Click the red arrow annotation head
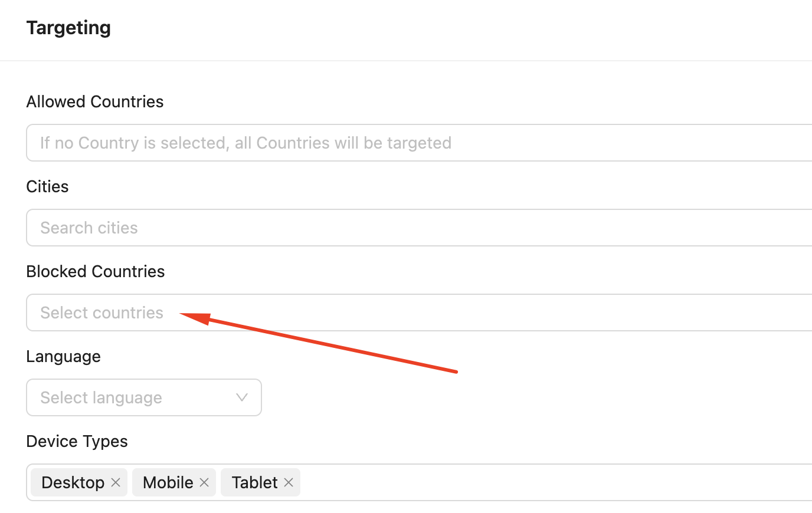812x513 pixels. (x=194, y=318)
